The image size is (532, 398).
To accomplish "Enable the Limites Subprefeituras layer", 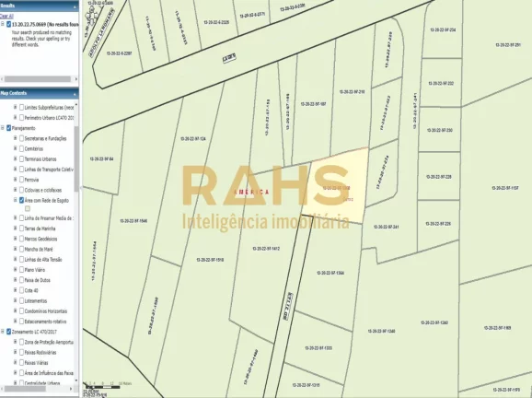I will pos(22,107).
